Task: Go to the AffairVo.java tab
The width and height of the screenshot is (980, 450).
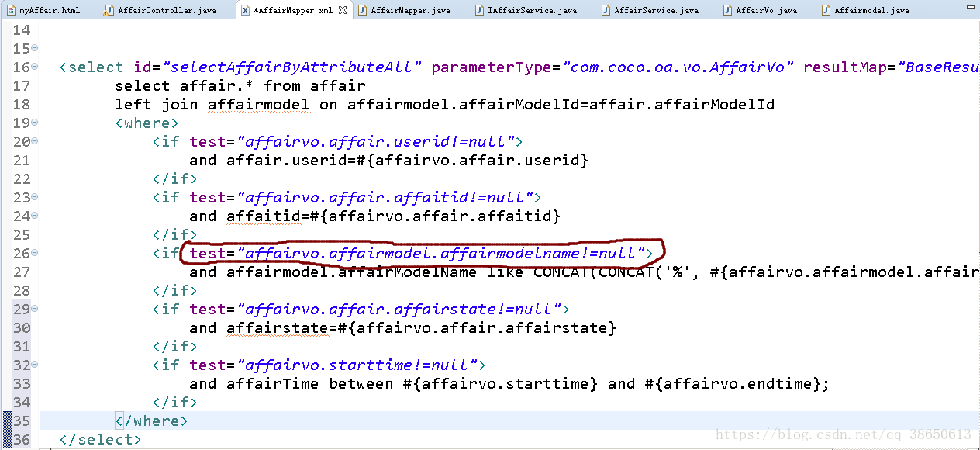Action: coord(759,10)
